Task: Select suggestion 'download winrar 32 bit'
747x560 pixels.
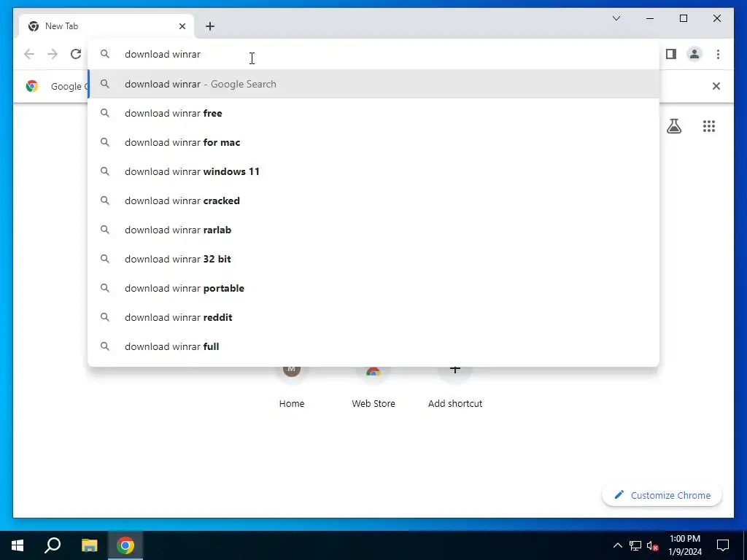Action: click(x=373, y=259)
